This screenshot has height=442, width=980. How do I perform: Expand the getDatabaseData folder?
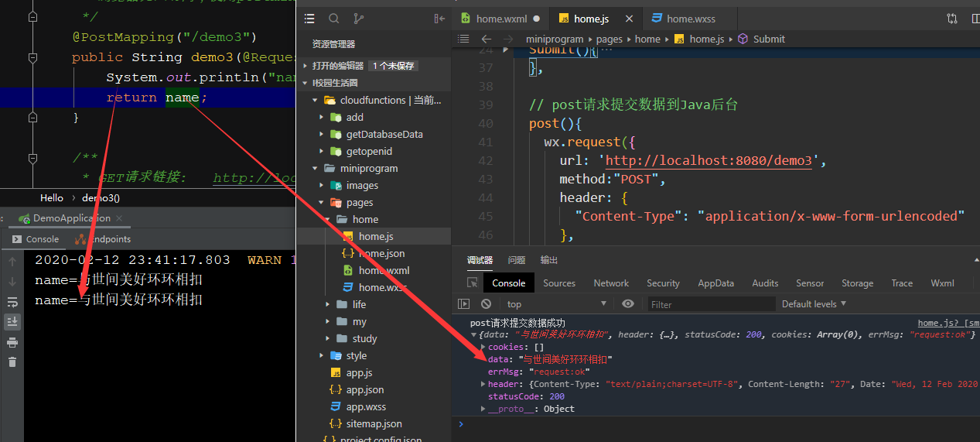pos(323,134)
